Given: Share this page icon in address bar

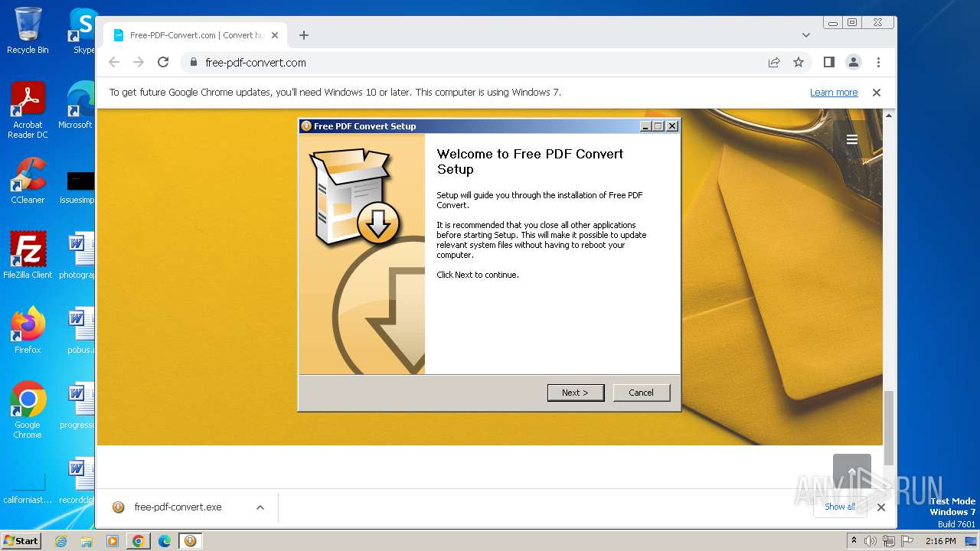Looking at the screenshot, I should click(x=774, y=63).
